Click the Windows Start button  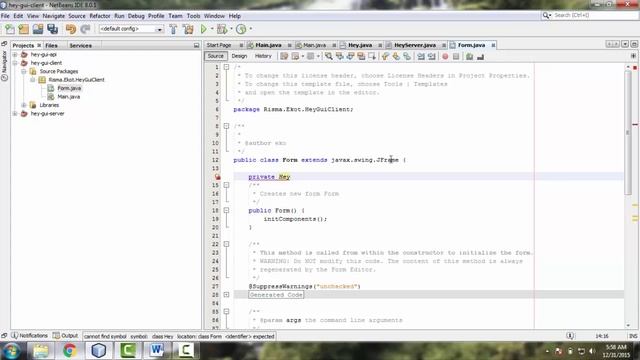point(11,351)
